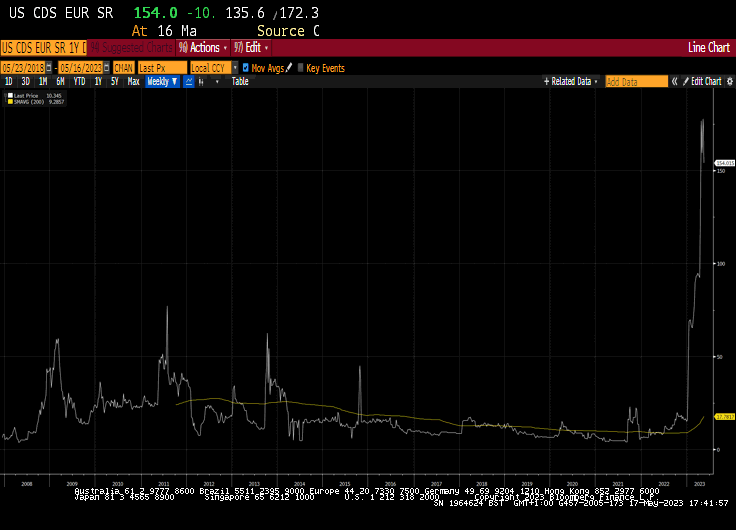Image resolution: width=736 pixels, height=530 pixels.
Task: Click the CMAN source field
Action: coord(124,68)
